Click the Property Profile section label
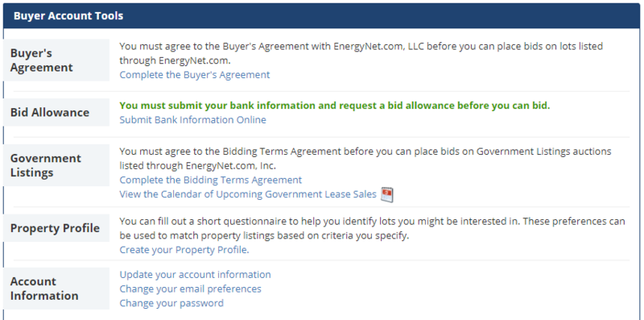Screen dimensions: 644x320 (x=56, y=228)
